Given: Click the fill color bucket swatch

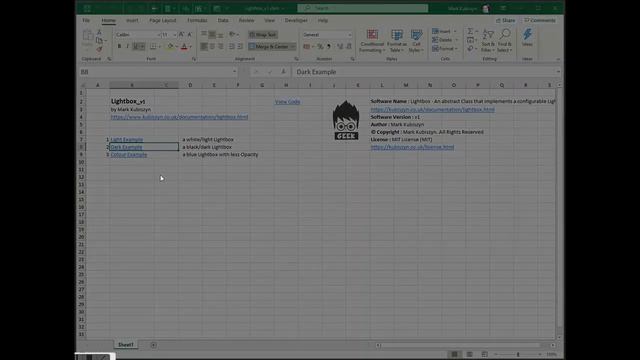Looking at the screenshot, I should pyautogui.click(x=171, y=47).
